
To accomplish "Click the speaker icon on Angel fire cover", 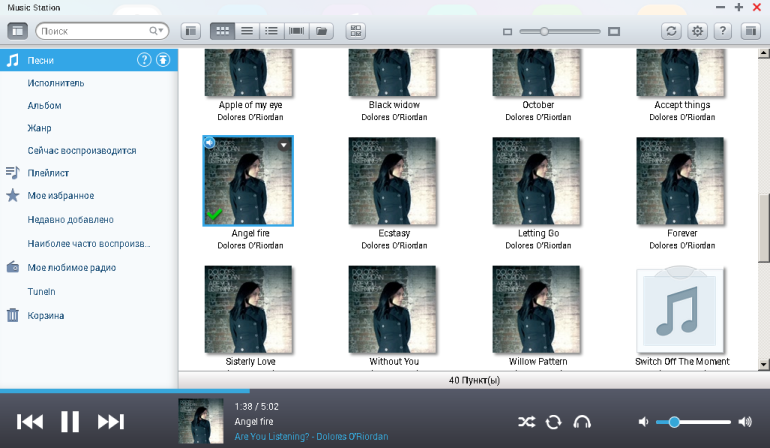I will 210,142.
